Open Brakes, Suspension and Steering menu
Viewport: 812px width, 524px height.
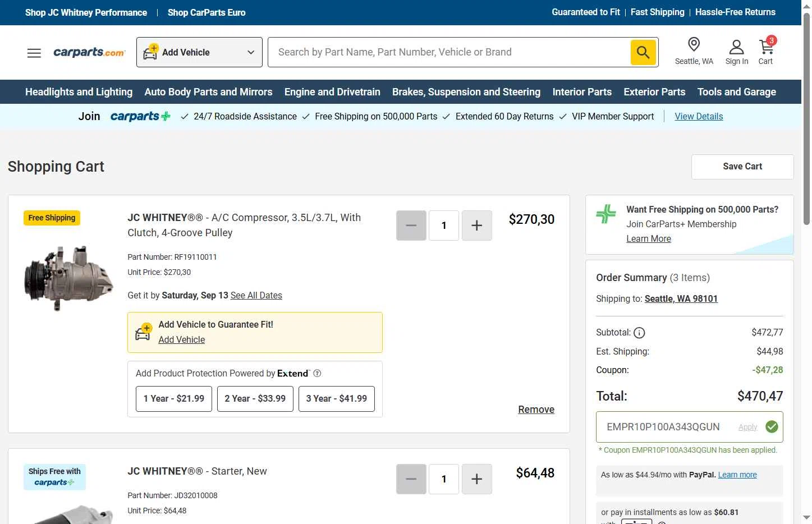pos(466,92)
